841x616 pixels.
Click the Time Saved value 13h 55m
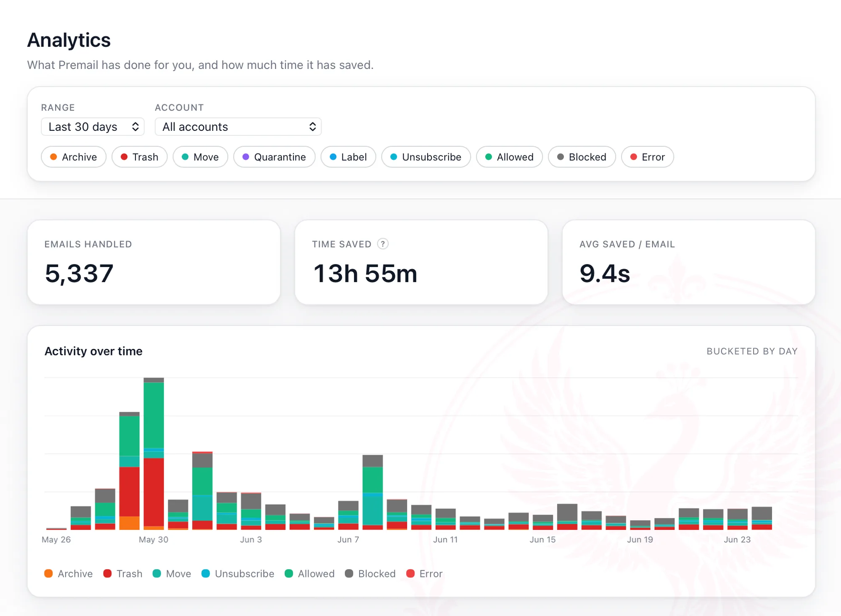coord(365,273)
